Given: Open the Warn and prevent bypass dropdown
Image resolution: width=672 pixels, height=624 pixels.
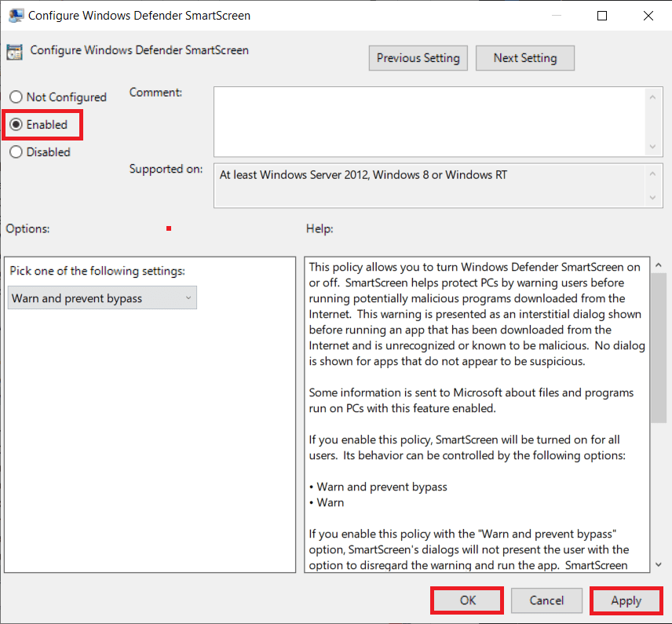Looking at the screenshot, I should click(102, 297).
